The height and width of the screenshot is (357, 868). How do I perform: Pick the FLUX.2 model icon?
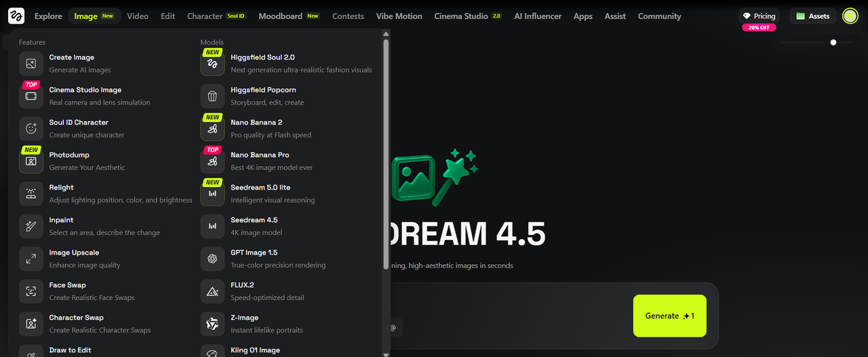pos(212,291)
